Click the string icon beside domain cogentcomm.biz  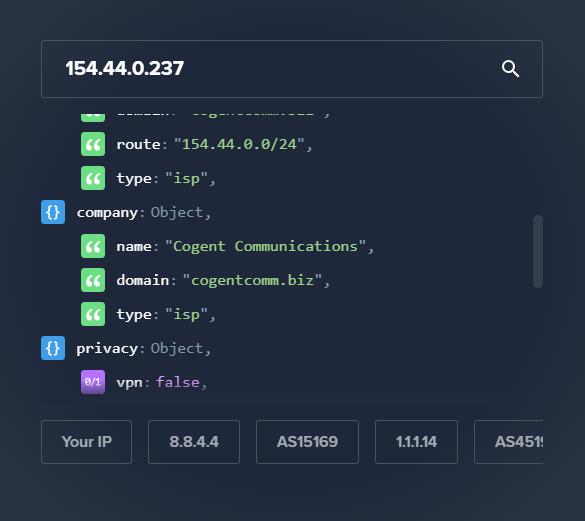pyautogui.click(x=93, y=280)
